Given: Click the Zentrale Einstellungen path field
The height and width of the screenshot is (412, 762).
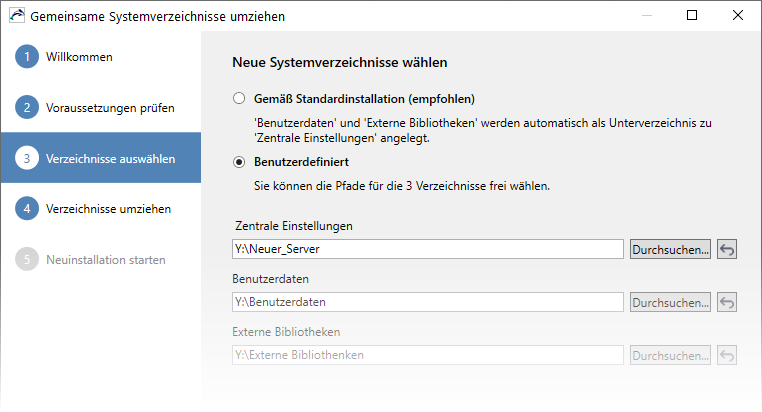Looking at the screenshot, I should (x=428, y=249).
